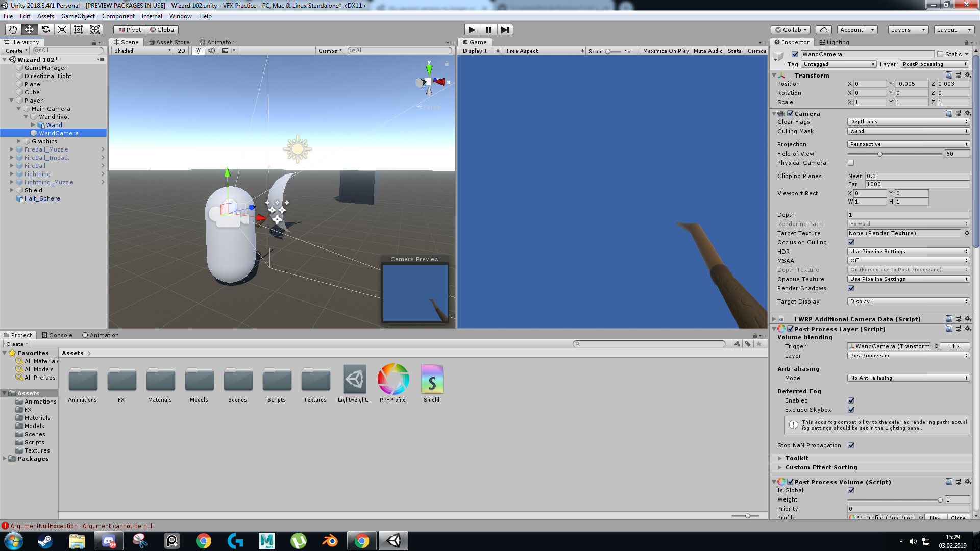Open the Clear Flags dropdown
This screenshot has height=551, width=980.
tap(908, 121)
